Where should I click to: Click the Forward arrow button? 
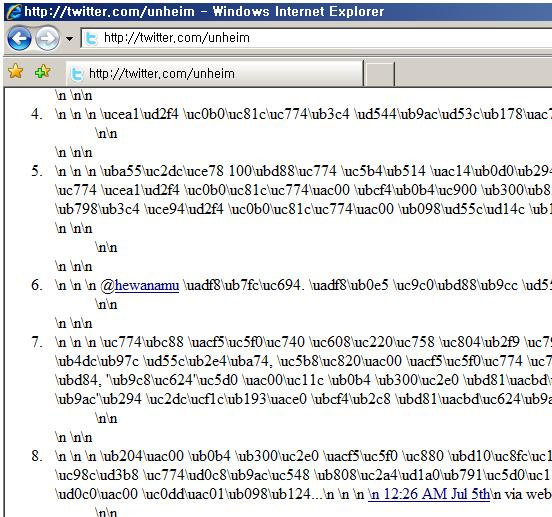point(48,38)
